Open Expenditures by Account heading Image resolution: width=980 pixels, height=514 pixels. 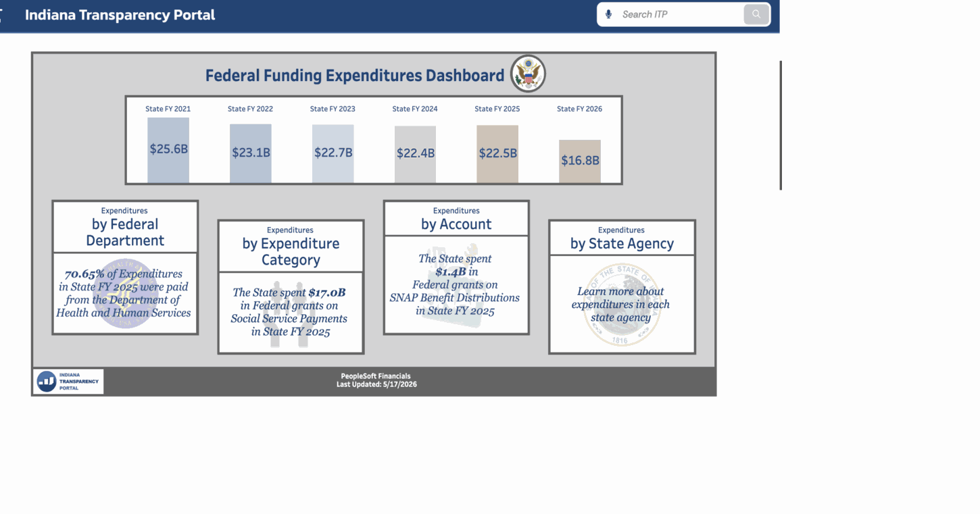click(x=456, y=219)
